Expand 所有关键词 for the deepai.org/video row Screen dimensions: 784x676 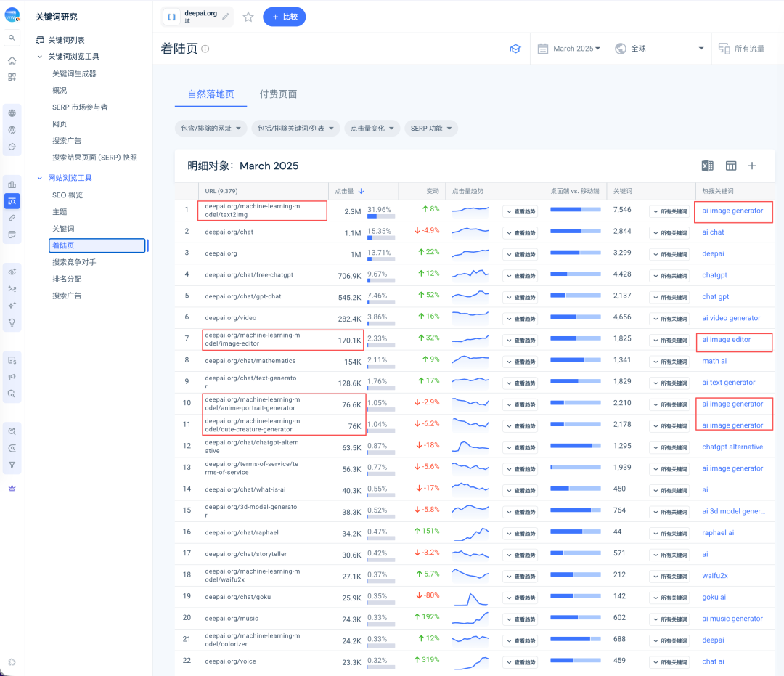pos(669,319)
